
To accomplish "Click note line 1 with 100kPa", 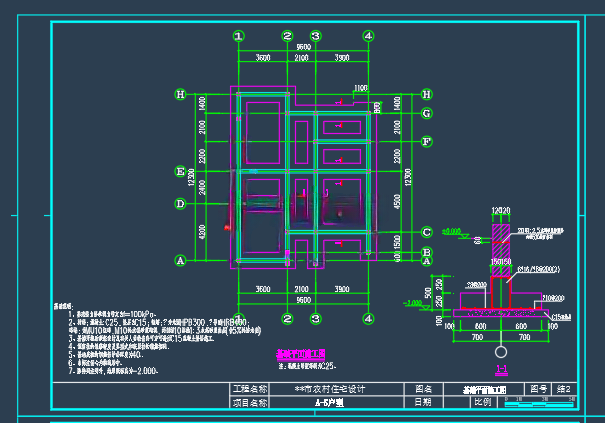I will pos(112,315).
